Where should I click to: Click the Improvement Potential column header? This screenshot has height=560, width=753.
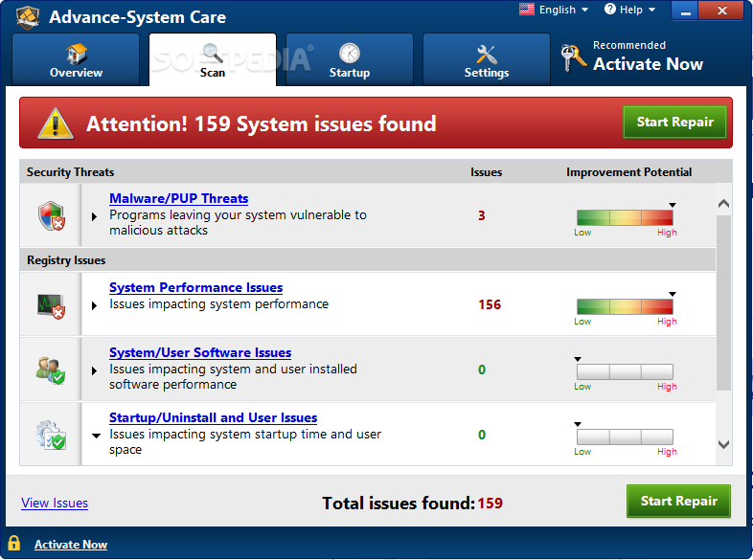click(x=628, y=171)
